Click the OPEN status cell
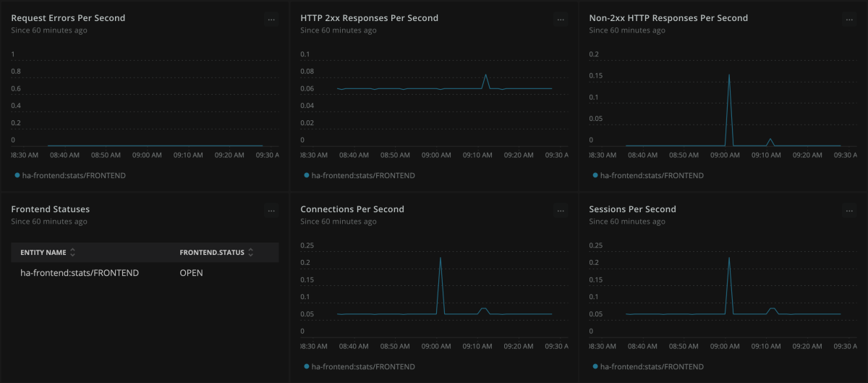The width and height of the screenshot is (868, 383). coord(191,273)
